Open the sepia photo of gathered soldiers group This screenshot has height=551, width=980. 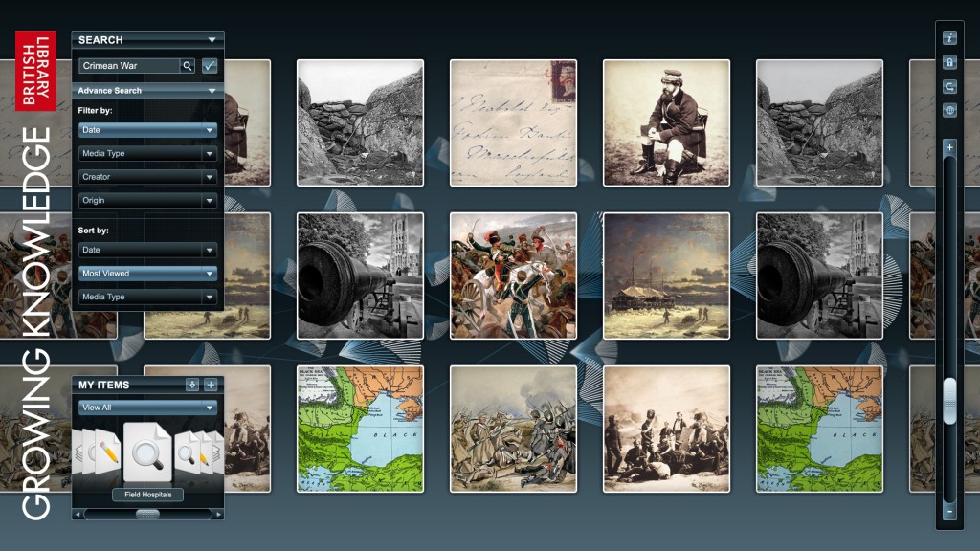point(666,430)
